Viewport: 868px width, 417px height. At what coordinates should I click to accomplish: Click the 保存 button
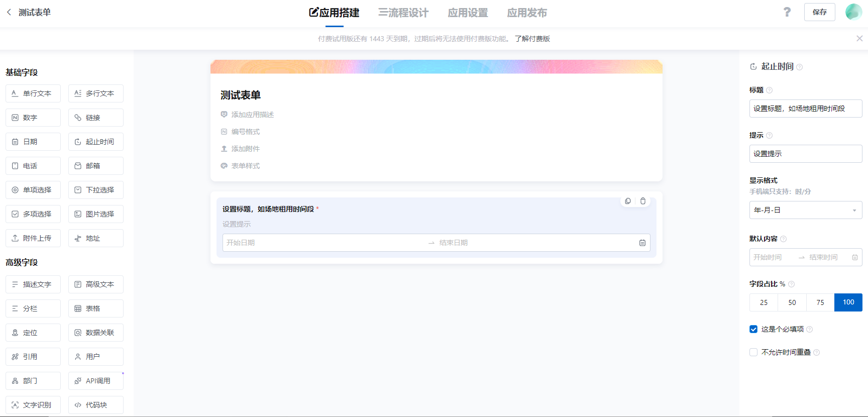820,12
